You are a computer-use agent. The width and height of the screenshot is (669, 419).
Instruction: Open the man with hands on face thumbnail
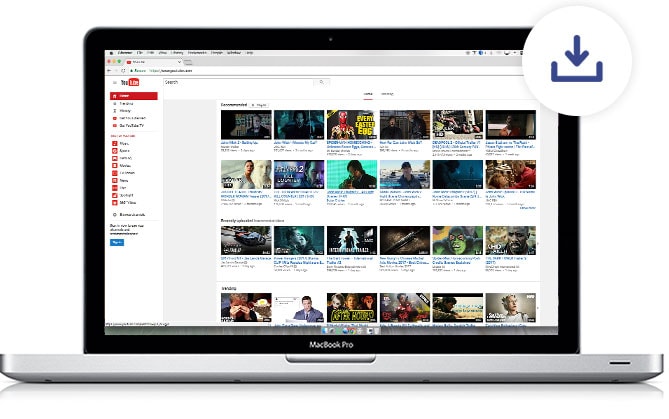[246, 307]
